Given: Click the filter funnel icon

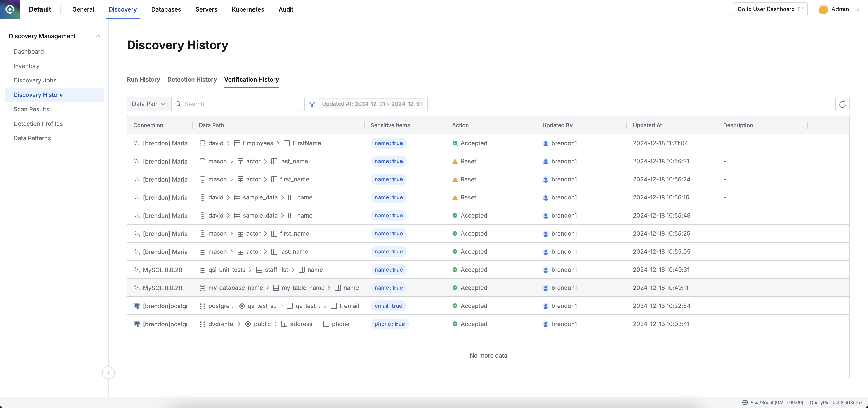Looking at the screenshot, I should pos(312,104).
